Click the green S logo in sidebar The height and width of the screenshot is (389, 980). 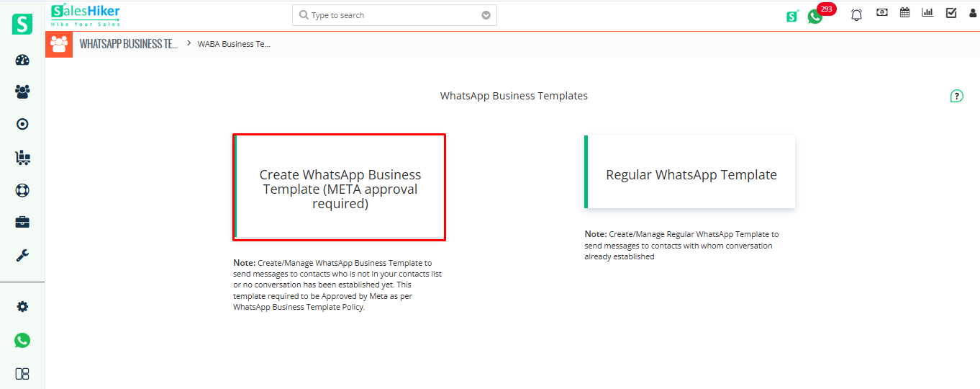click(22, 24)
